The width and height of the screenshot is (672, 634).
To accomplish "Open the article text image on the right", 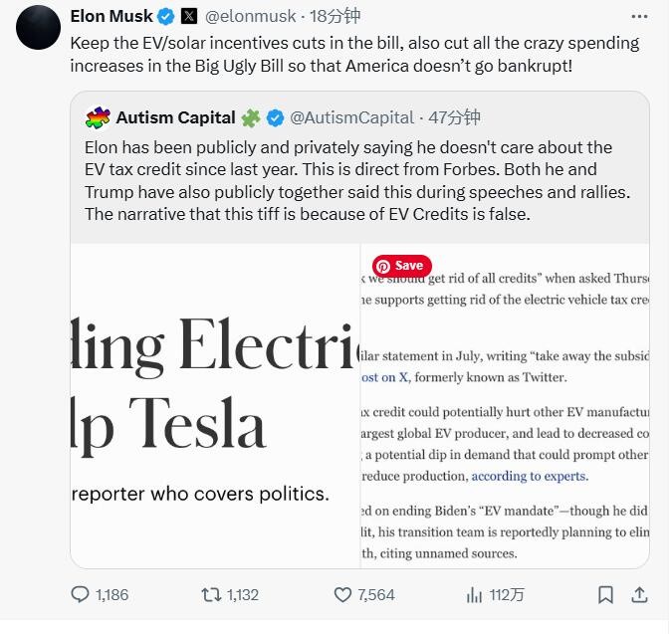I will tap(506, 406).
